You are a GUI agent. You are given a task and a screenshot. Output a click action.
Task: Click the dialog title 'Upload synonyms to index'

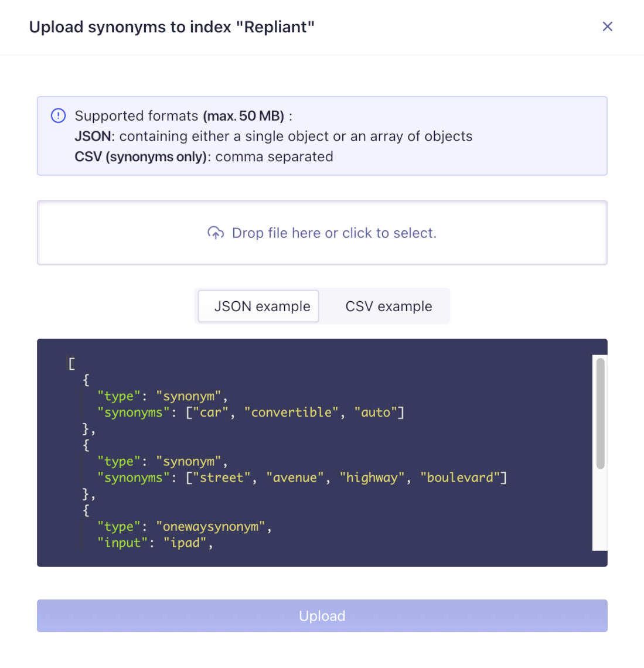click(172, 26)
